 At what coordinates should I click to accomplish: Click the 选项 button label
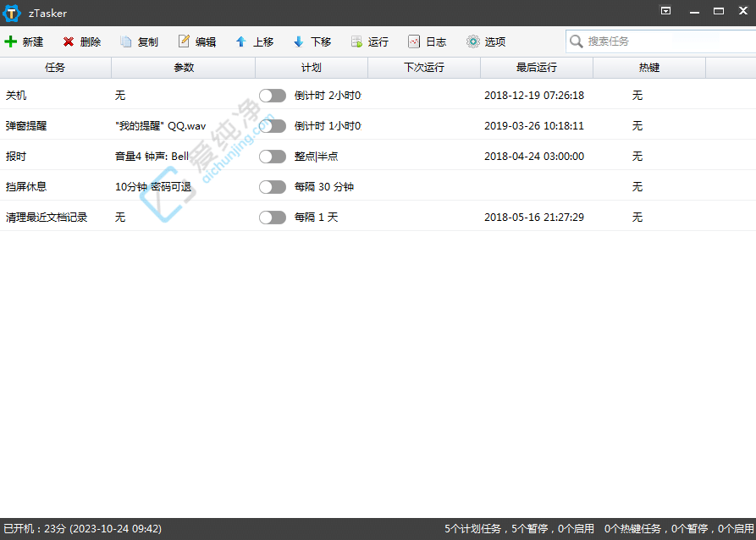point(495,42)
